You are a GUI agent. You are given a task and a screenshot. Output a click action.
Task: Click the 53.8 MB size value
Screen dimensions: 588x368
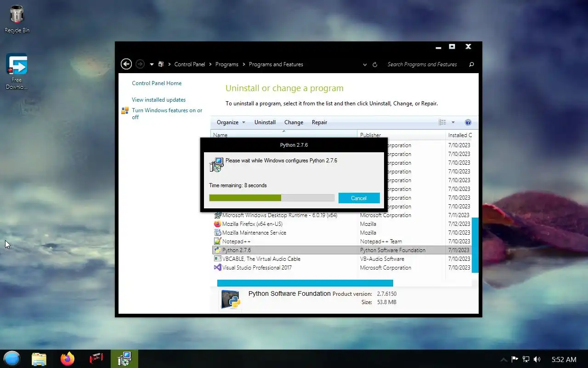[386, 302]
